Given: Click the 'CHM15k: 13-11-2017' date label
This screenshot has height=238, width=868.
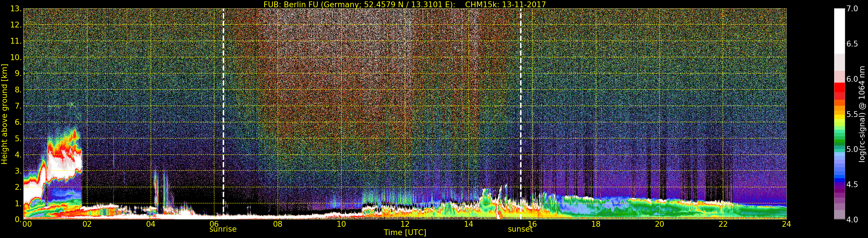Looking at the screenshot, I should (x=505, y=4).
